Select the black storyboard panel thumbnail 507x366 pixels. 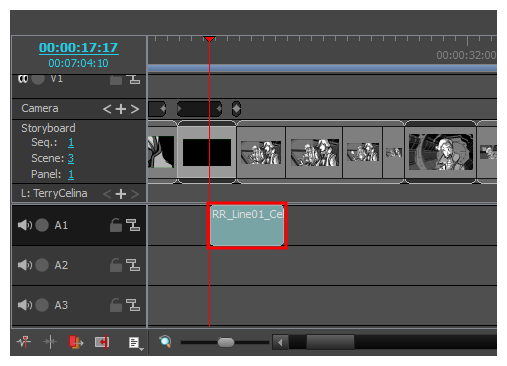click(x=207, y=152)
